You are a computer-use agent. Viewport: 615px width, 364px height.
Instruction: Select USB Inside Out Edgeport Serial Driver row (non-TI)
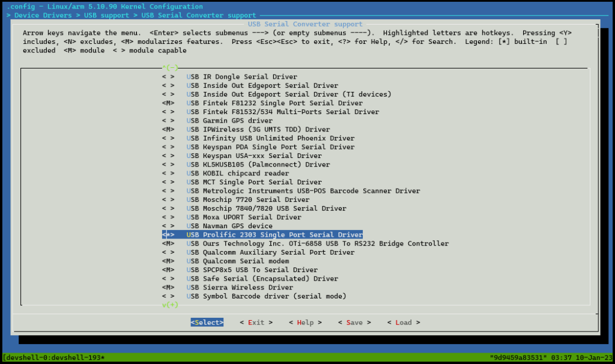[x=250, y=85]
